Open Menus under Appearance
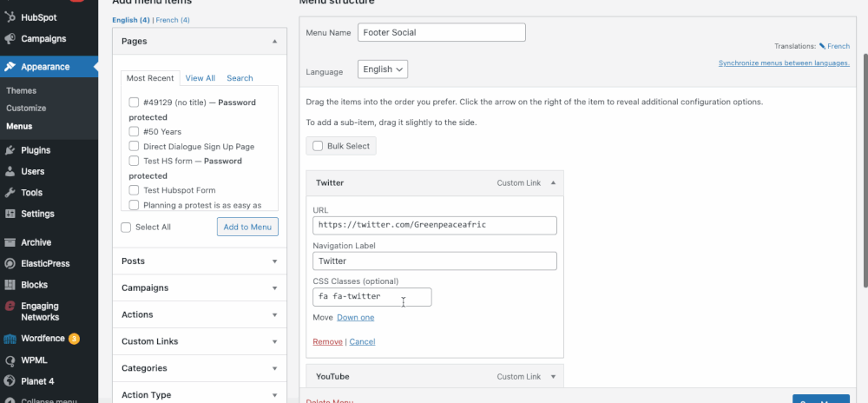 coord(19,126)
